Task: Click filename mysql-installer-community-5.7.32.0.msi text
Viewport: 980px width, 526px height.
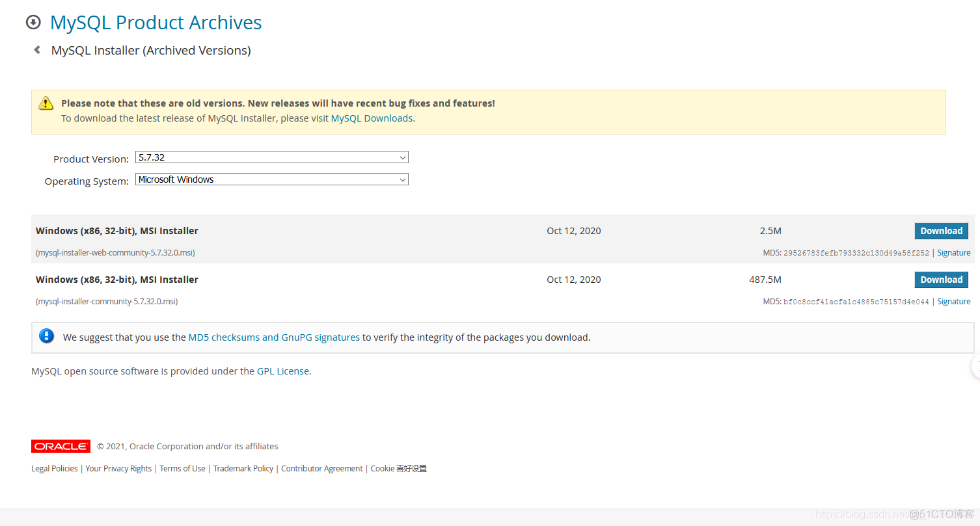Action: 107,302
